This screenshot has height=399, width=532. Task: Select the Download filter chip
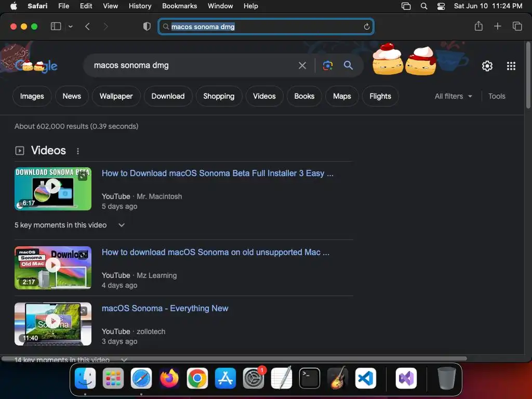[x=168, y=96]
